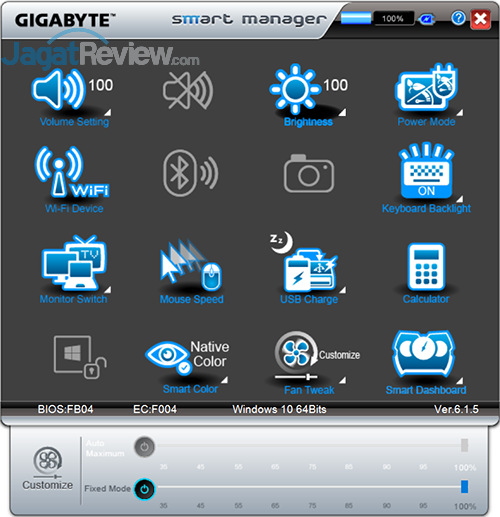
Task: Click the Fixed Mode label
Action: coord(107,489)
